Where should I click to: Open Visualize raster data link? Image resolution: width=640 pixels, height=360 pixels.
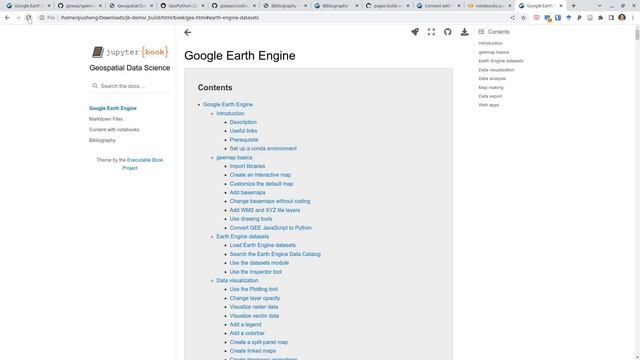(254, 307)
